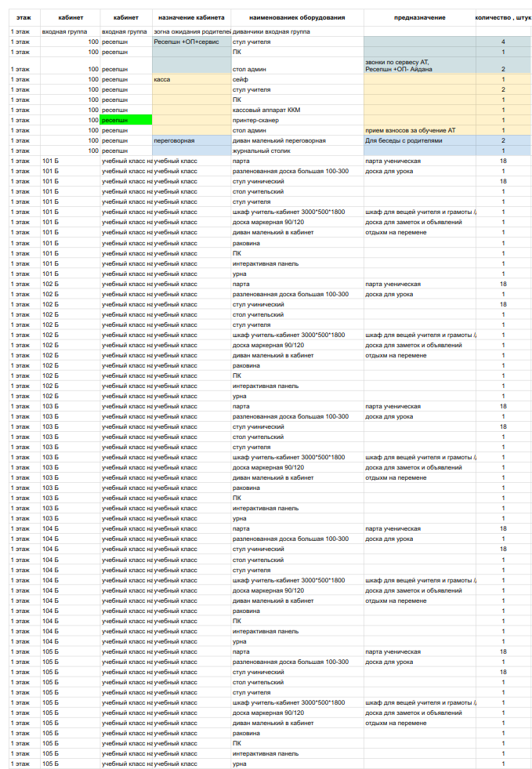
Task: Click quantity '18' in 105 Б стул учинический row
Action: (503, 672)
